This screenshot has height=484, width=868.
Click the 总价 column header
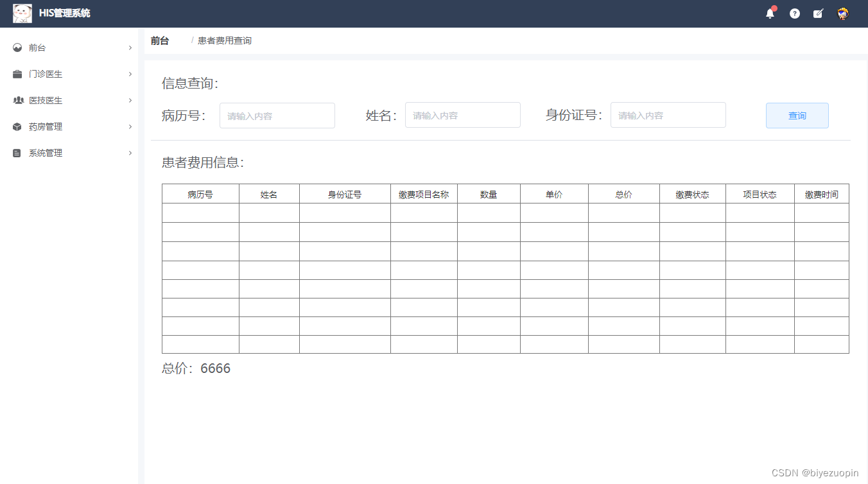(624, 194)
